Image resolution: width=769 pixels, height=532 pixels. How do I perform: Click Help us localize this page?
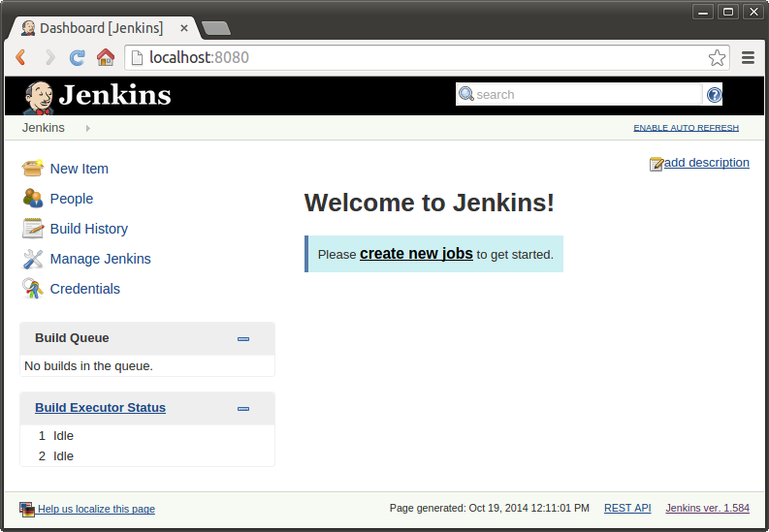(x=96, y=509)
